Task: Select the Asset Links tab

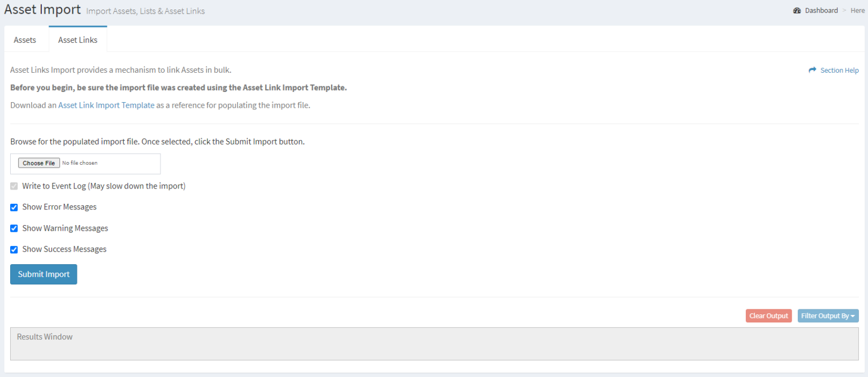Action: click(x=77, y=40)
